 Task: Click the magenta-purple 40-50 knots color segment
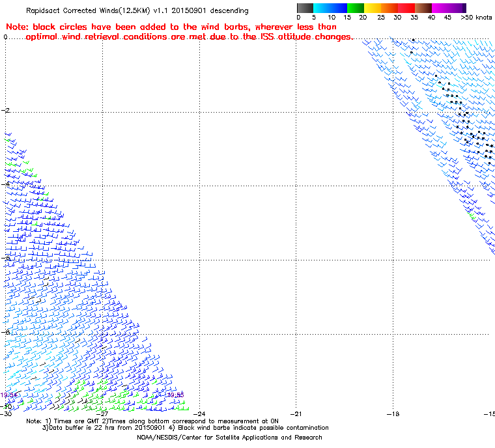click(449, 8)
